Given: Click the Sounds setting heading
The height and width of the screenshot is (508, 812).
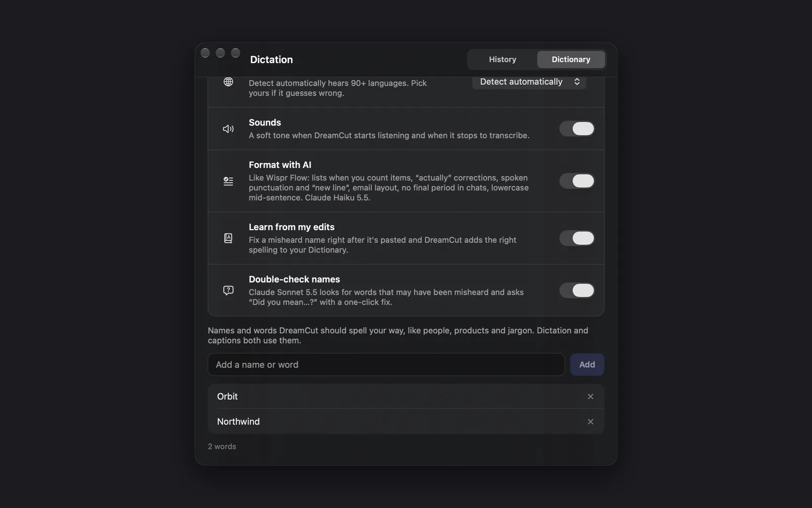Looking at the screenshot, I should click(265, 122).
